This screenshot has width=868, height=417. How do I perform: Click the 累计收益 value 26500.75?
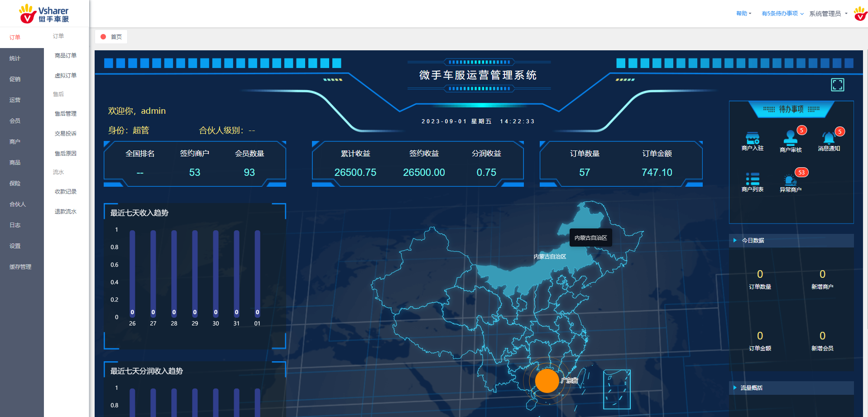point(355,173)
